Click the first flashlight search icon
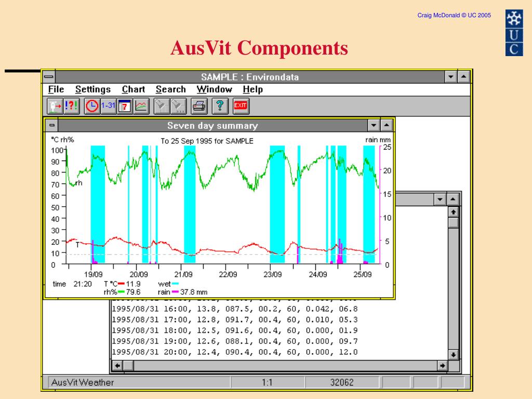The width and height of the screenshot is (532, 399). pos(162,106)
